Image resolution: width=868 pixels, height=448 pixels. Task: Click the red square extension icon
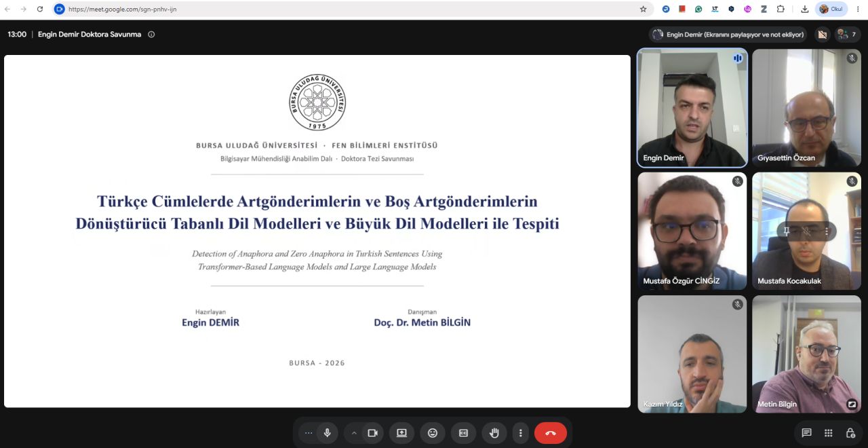pos(682,9)
